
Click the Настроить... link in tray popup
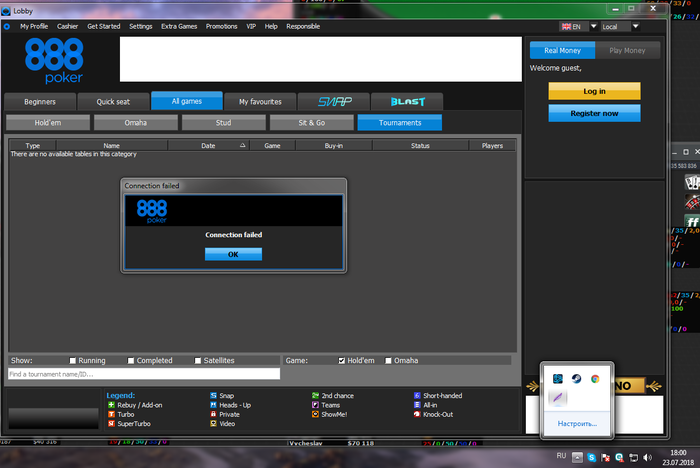[x=577, y=423]
